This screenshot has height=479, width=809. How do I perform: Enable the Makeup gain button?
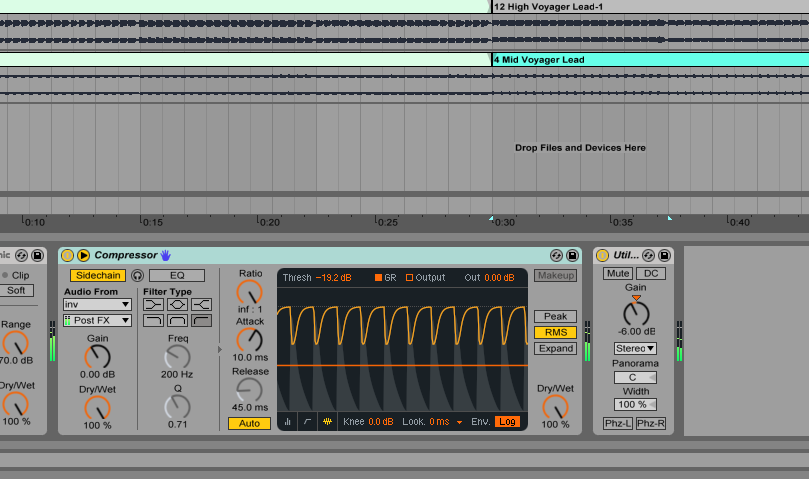[x=555, y=276]
